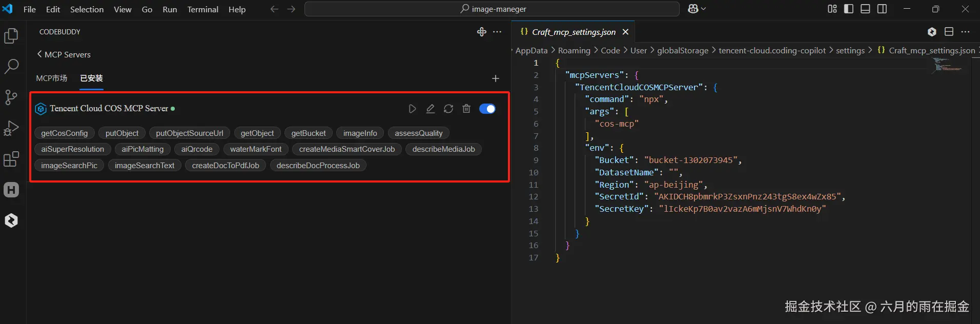Refresh the Tencent Cloud COS MCP Server
Screen dimensions: 980x324
pyautogui.click(x=448, y=109)
